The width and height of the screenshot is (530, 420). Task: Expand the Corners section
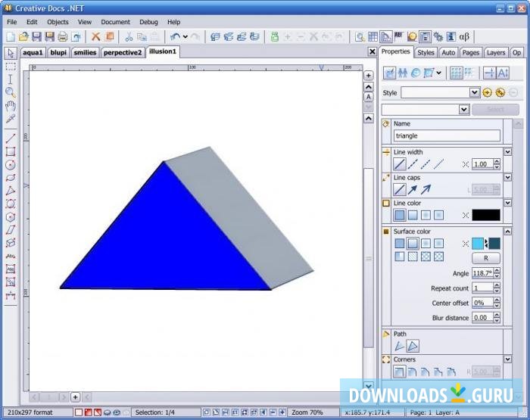pyautogui.click(x=508, y=359)
